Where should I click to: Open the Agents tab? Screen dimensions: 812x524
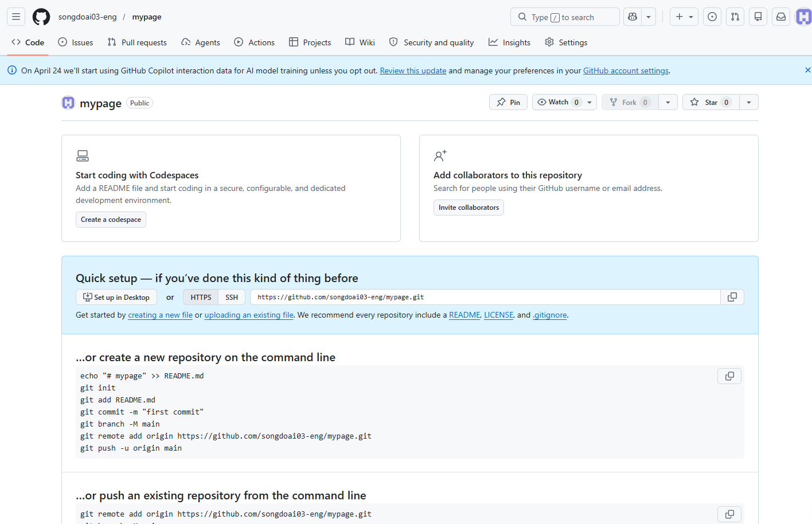(x=201, y=42)
